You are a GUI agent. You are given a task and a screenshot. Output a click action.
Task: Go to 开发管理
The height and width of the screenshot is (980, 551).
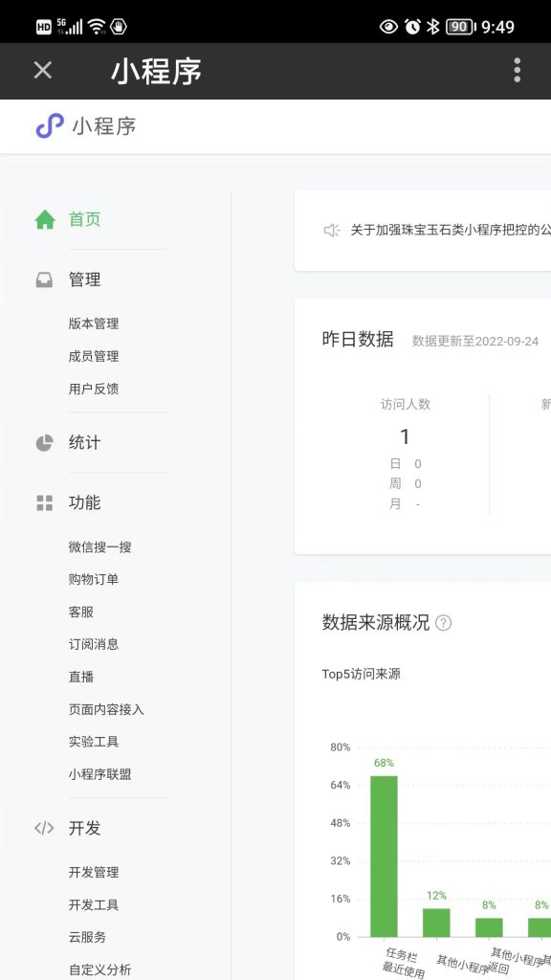94,872
